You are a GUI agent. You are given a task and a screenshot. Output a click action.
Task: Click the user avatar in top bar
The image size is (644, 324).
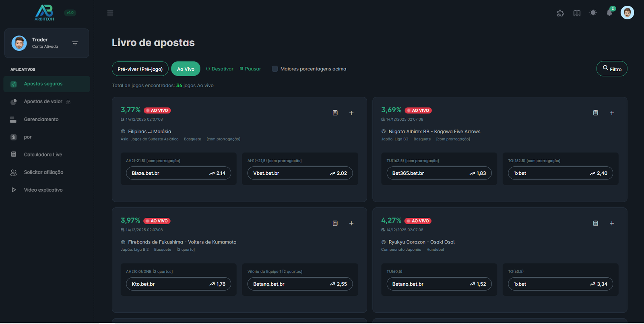pyautogui.click(x=627, y=13)
